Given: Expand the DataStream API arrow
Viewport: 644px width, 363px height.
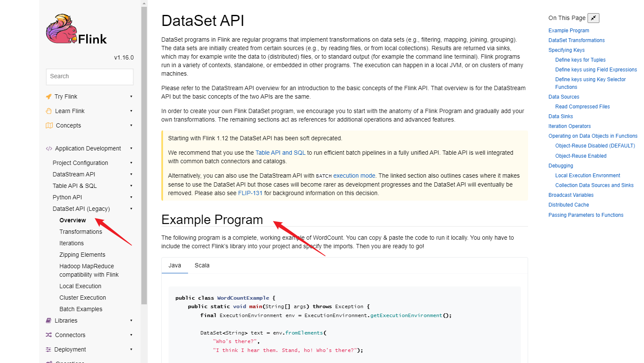Looking at the screenshot, I should 131,174.
